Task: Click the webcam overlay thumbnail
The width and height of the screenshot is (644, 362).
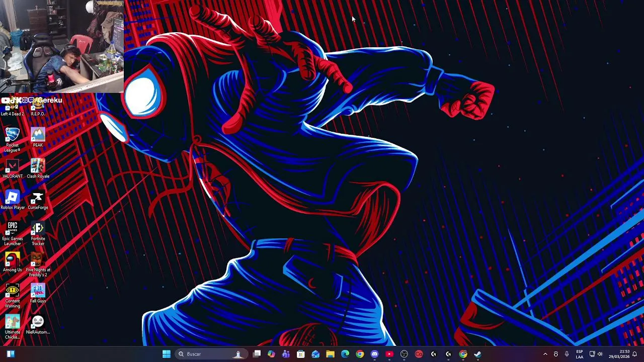Action: 62,46
